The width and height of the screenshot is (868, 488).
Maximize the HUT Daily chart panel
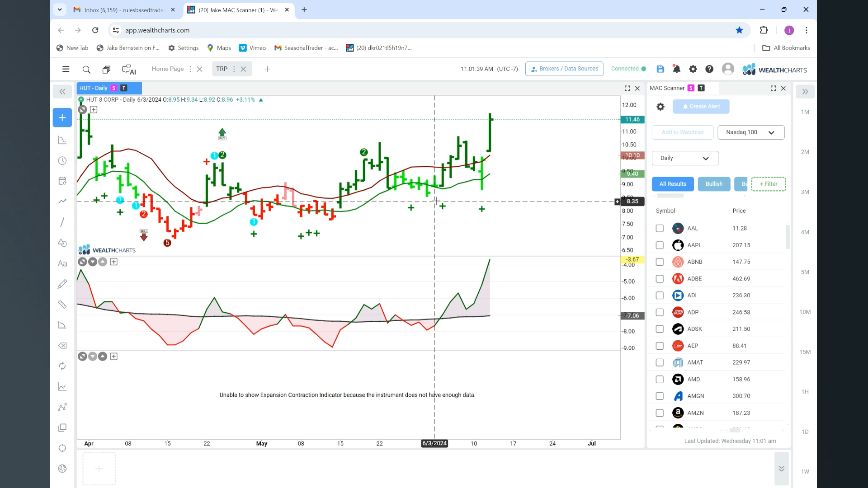(627, 89)
